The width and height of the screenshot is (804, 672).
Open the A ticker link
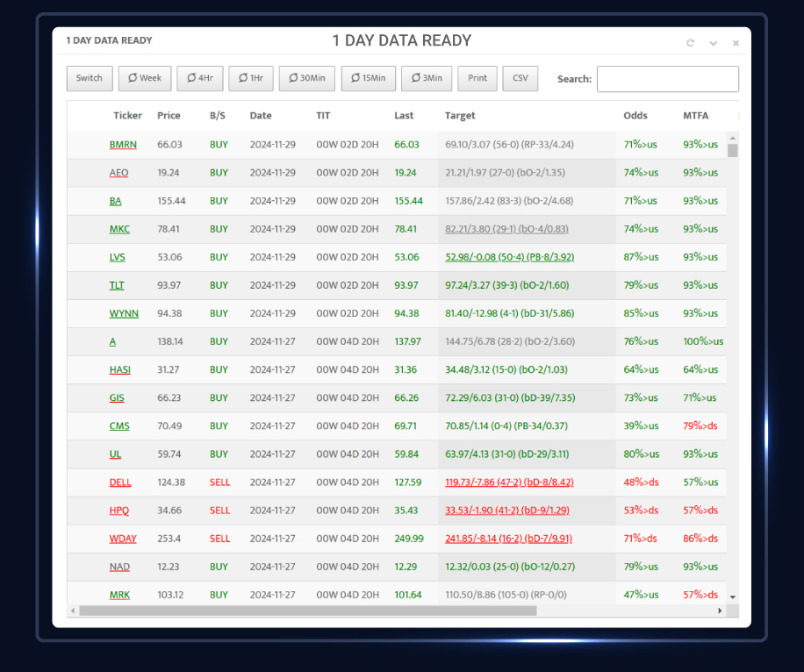[x=113, y=341]
